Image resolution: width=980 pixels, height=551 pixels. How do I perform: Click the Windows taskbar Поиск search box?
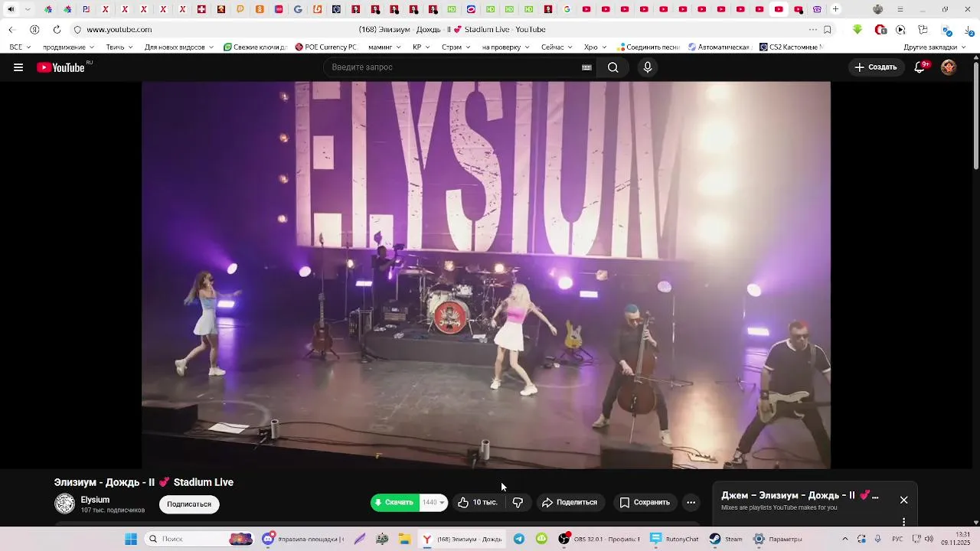200,539
